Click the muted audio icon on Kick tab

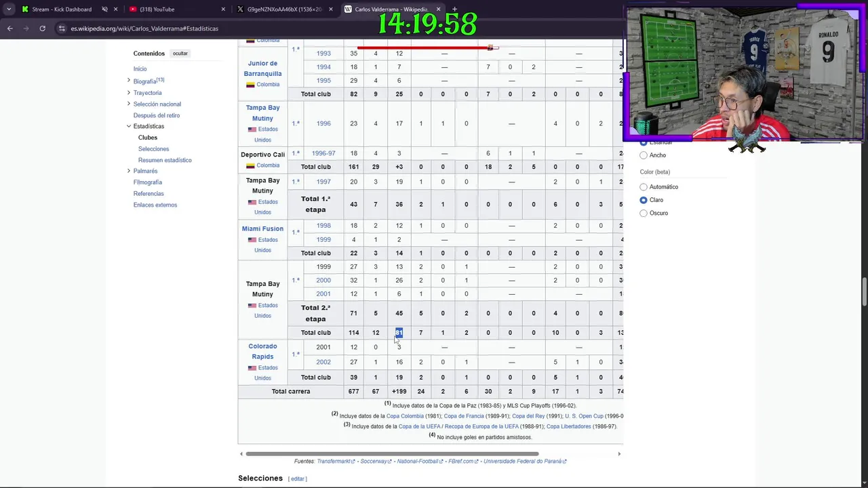[104, 9]
